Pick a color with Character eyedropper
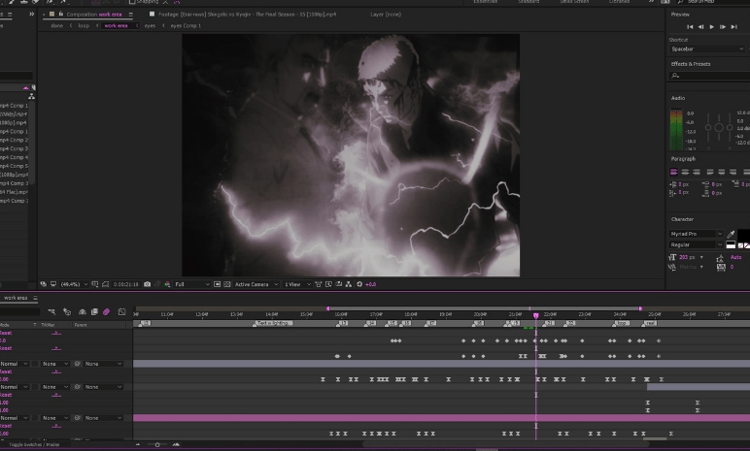The height and width of the screenshot is (451, 750). pos(731,234)
